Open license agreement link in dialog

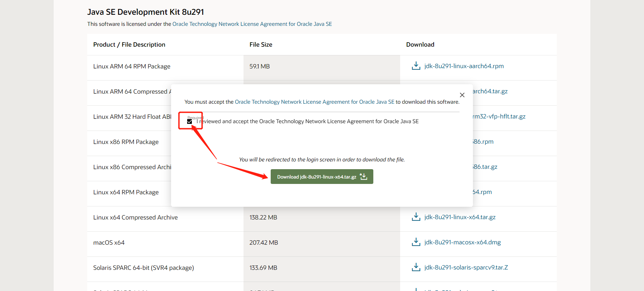315,102
